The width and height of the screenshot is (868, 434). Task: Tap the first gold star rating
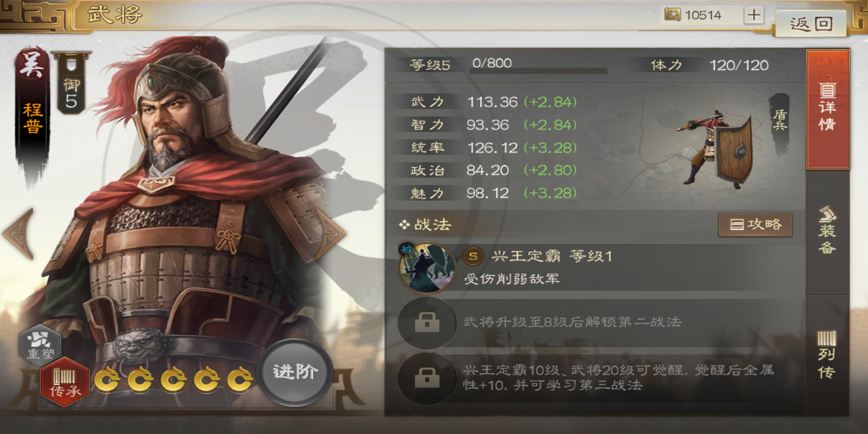(x=108, y=379)
